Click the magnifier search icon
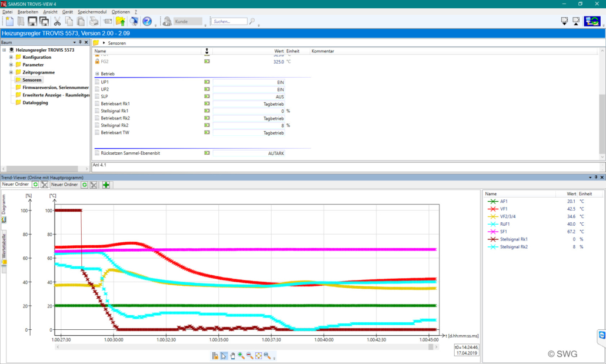 click(252, 21)
